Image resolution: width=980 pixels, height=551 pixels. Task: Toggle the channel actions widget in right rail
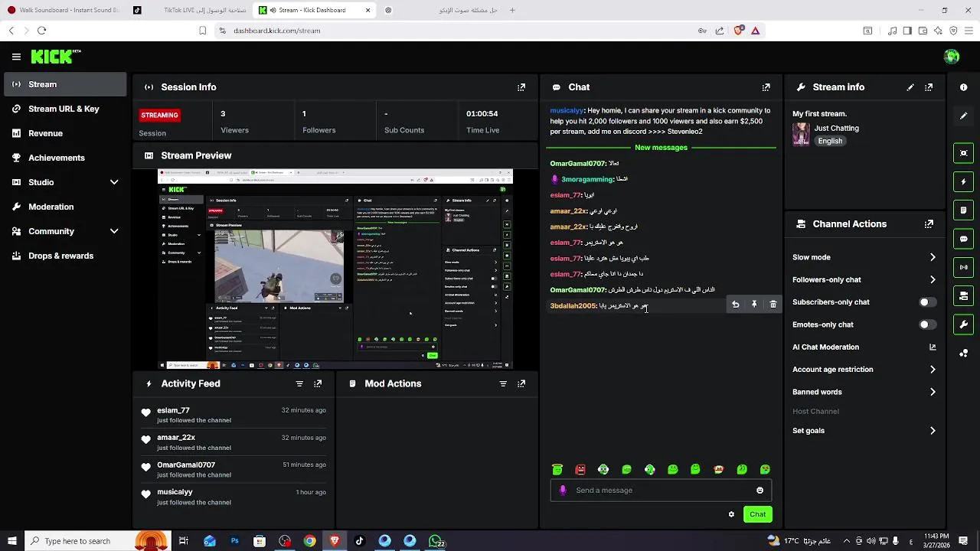click(x=964, y=296)
